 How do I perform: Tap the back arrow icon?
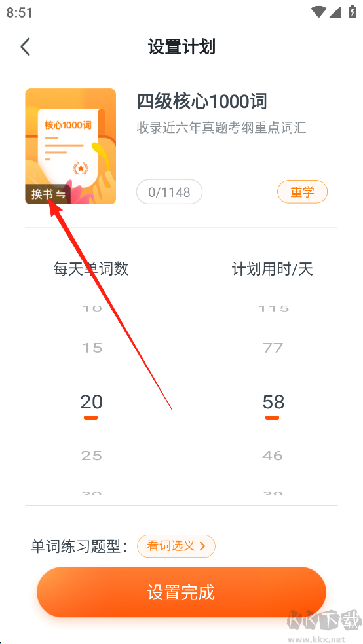point(26,47)
